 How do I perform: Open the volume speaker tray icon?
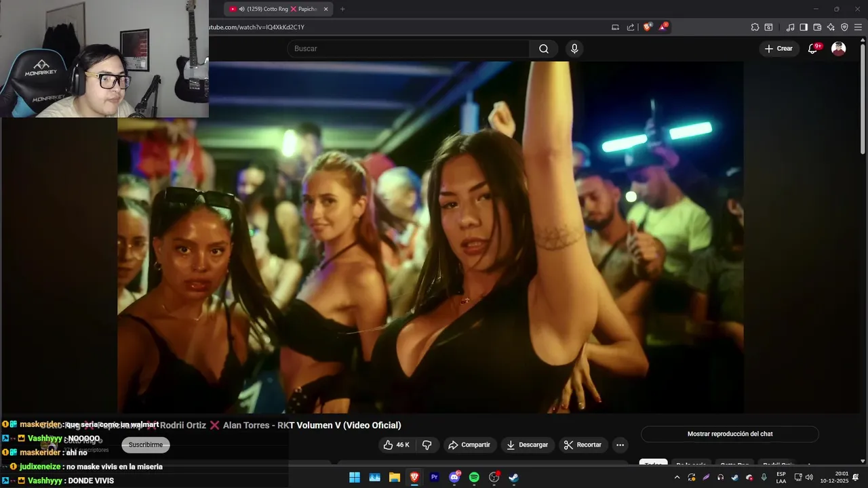[809, 477]
